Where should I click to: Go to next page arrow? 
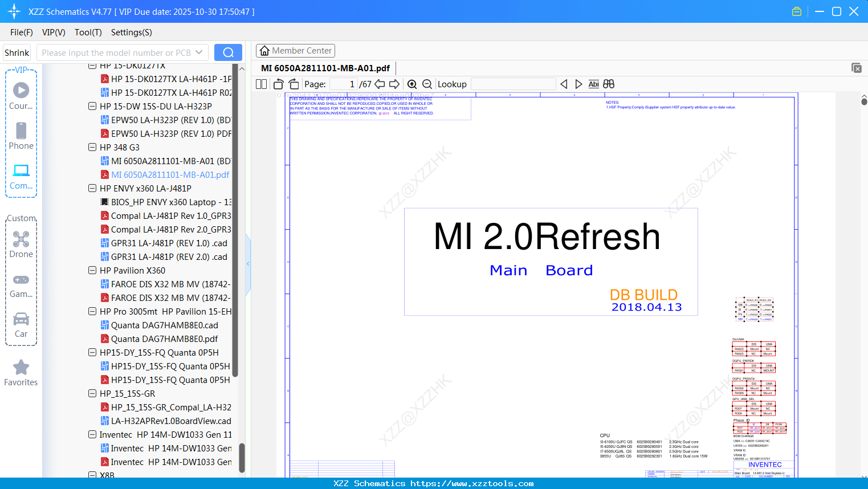tap(394, 84)
